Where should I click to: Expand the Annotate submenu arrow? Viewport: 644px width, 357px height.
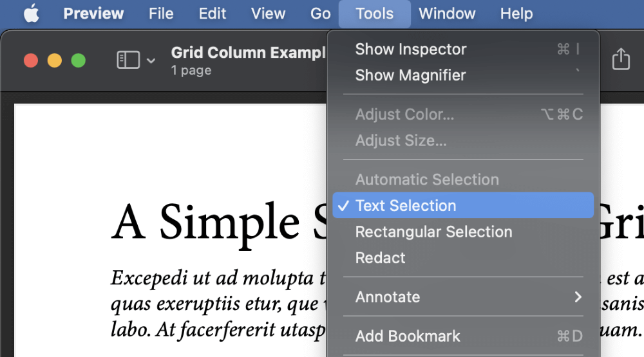click(578, 297)
